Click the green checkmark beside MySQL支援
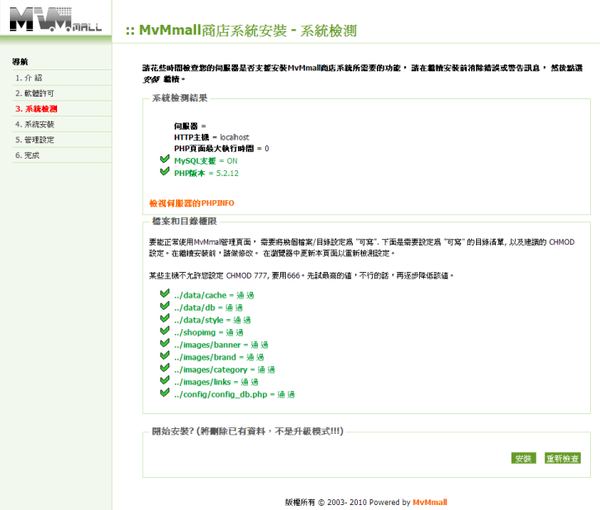Screen dimensions: 600x510 [x=165, y=159]
